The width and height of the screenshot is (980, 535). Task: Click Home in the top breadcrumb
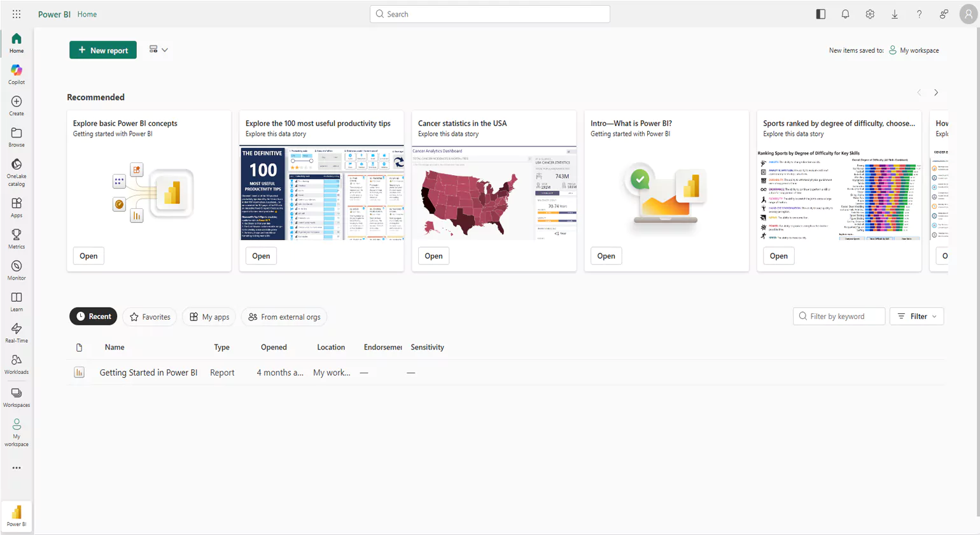point(87,13)
